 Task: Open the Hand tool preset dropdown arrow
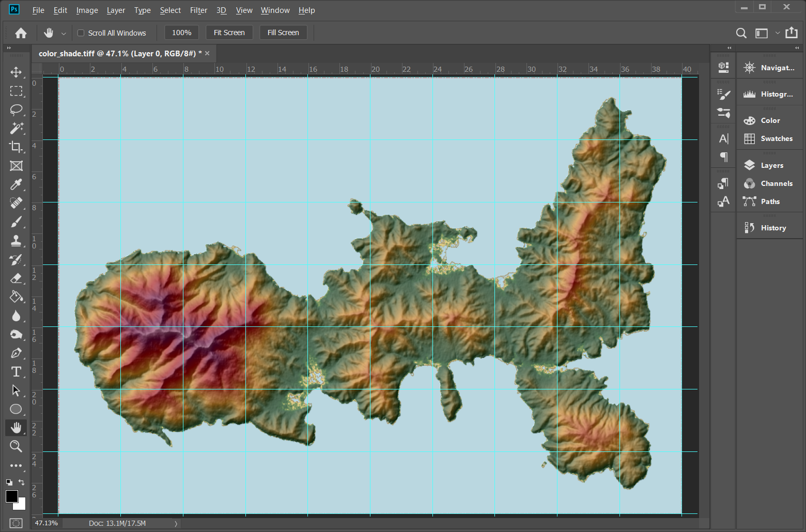click(64, 34)
